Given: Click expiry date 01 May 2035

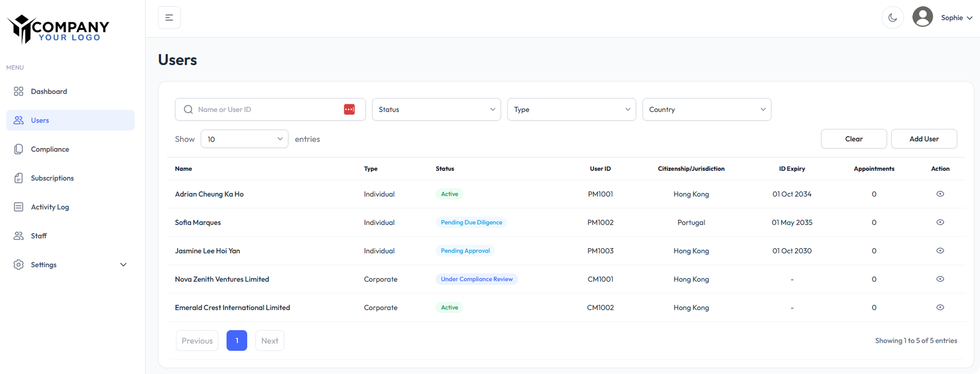Looking at the screenshot, I should (792, 222).
